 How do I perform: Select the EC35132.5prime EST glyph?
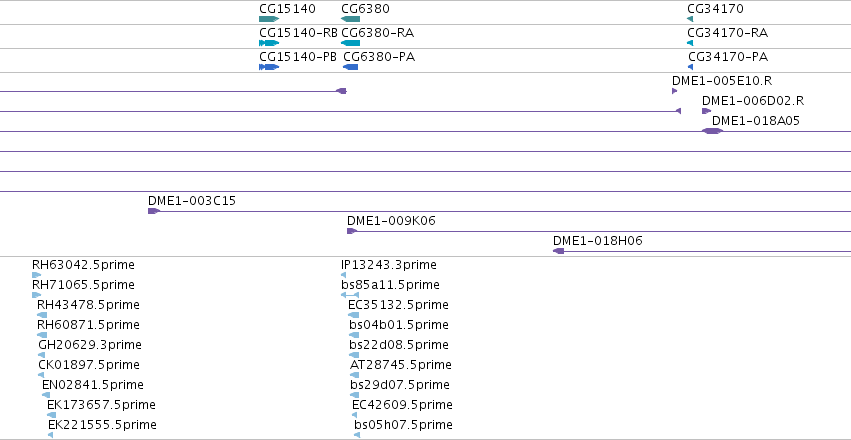(353, 315)
